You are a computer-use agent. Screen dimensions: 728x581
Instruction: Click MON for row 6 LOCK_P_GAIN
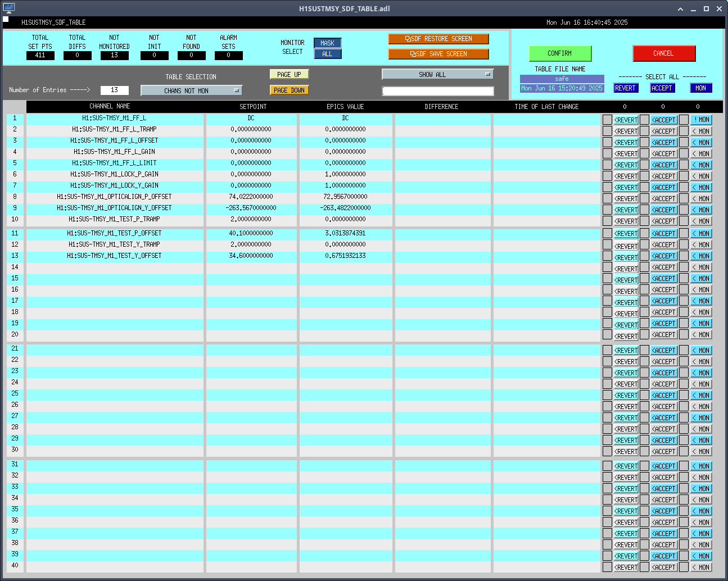(702, 176)
